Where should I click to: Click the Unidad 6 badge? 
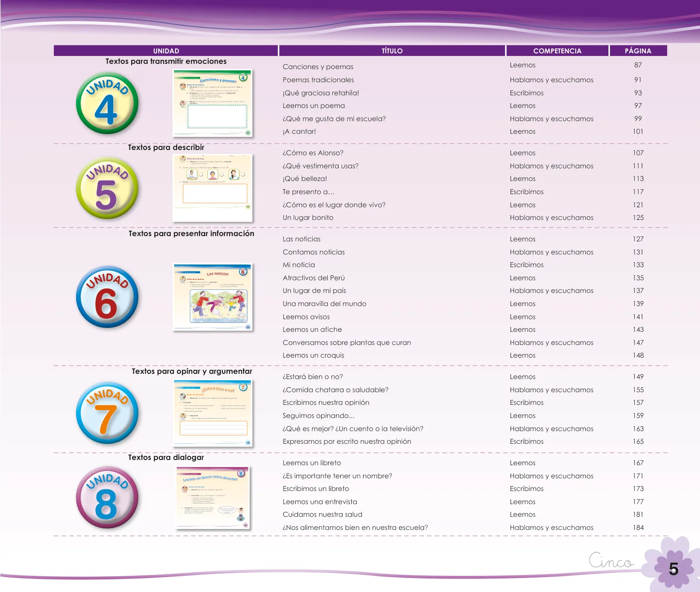pyautogui.click(x=107, y=297)
